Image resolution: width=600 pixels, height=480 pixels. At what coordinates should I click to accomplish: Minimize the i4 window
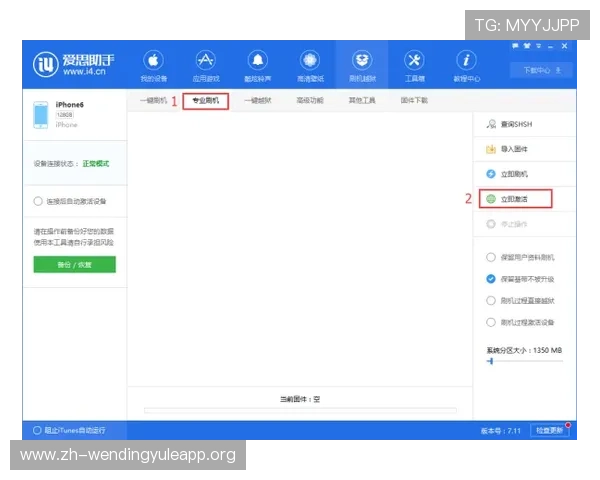pyautogui.click(x=551, y=46)
